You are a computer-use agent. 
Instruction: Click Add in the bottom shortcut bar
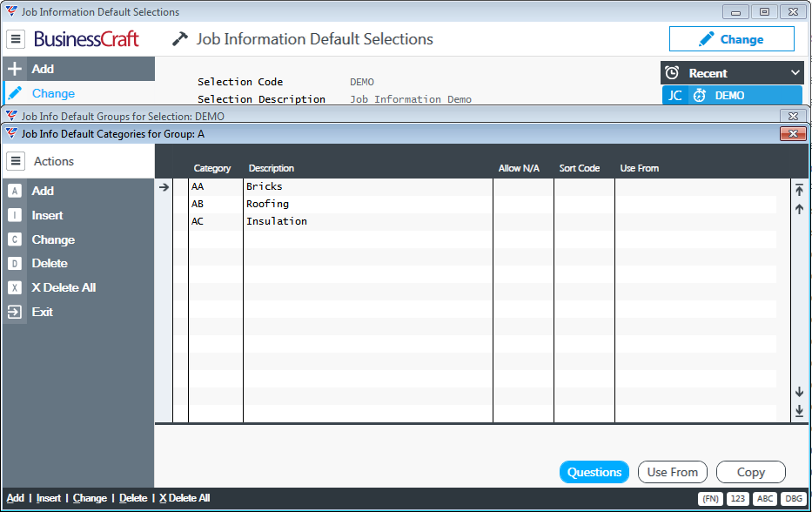(x=16, y=498)
